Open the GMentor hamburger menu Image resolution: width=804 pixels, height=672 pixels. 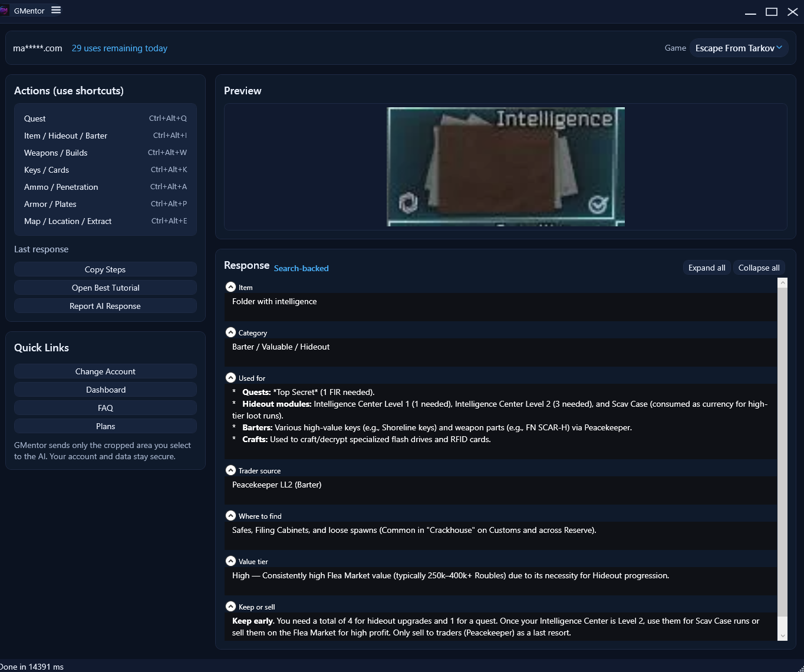point(56,10)
